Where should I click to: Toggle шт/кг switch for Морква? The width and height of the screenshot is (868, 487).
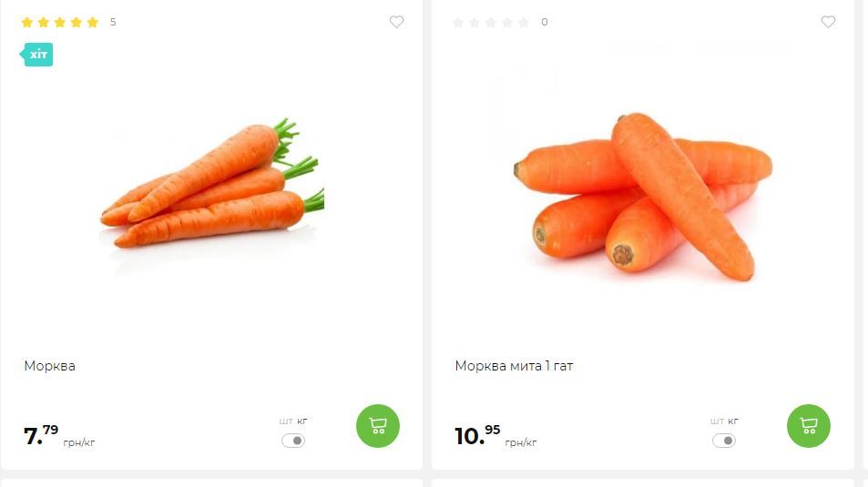click(293, 441)
